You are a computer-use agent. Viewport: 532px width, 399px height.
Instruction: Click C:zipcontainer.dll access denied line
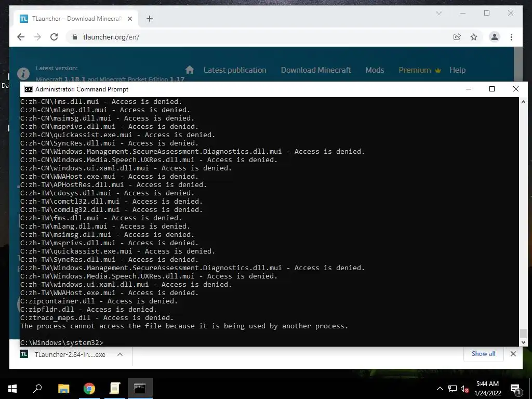[x=99, y=301]
